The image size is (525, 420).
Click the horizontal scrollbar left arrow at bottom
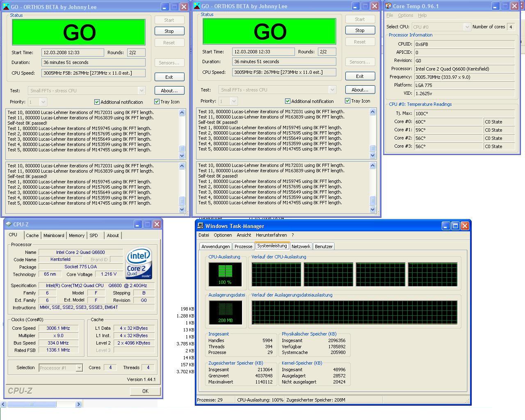coord(3,404)
